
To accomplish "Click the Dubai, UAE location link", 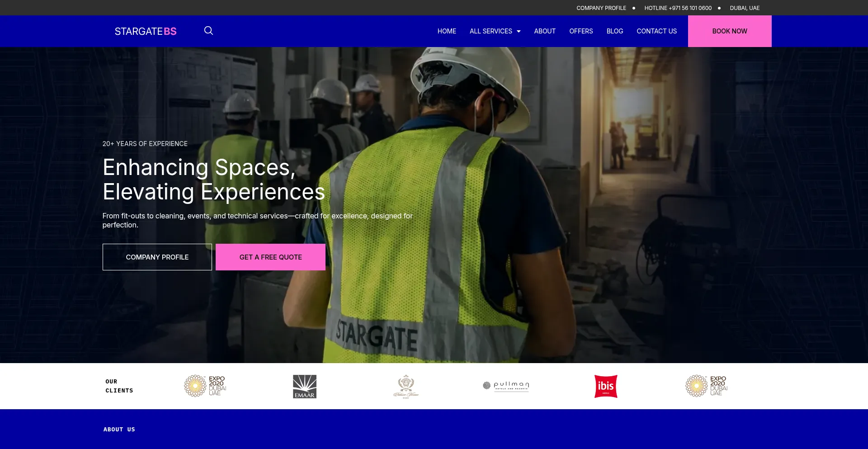I will (745, 8).
